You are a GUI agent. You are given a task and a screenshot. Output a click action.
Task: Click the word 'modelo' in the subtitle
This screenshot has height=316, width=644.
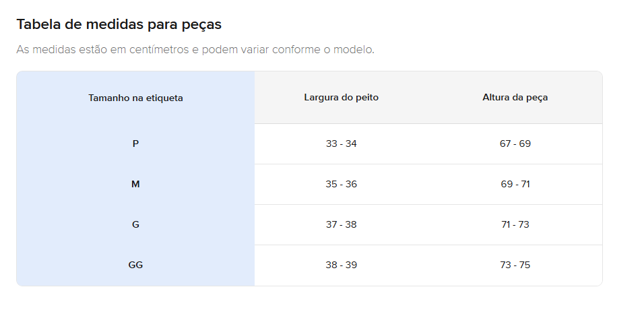click(352, 51)
